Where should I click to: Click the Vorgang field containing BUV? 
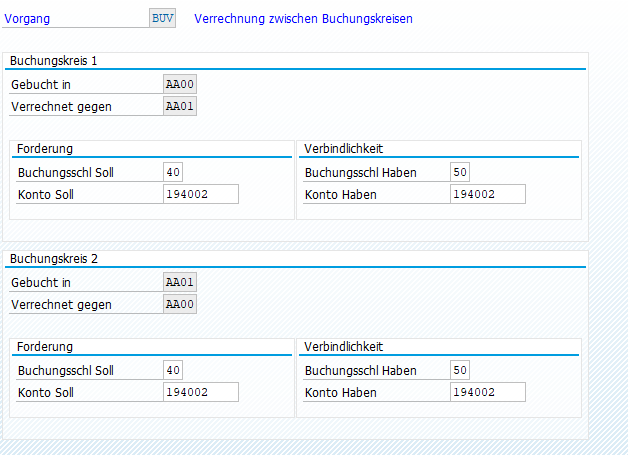coord(162,19)
